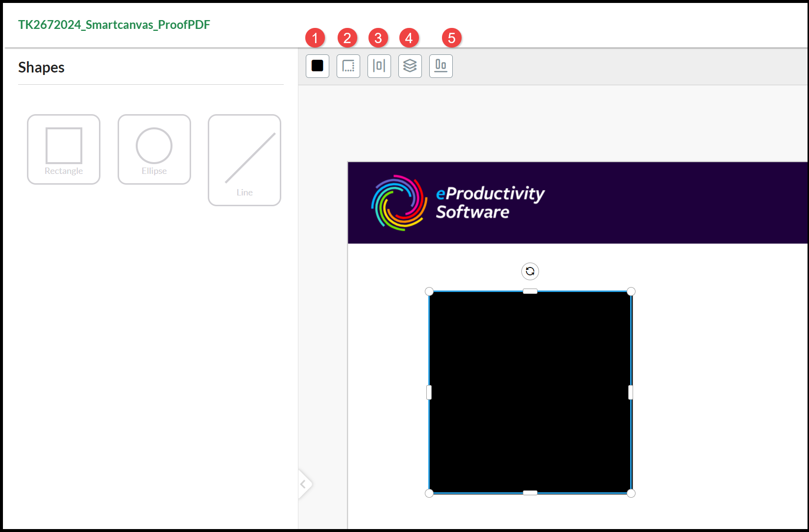Add a Rectangle shape
Image resolution: width=809 pixels, height=532 pixels.
64,149
